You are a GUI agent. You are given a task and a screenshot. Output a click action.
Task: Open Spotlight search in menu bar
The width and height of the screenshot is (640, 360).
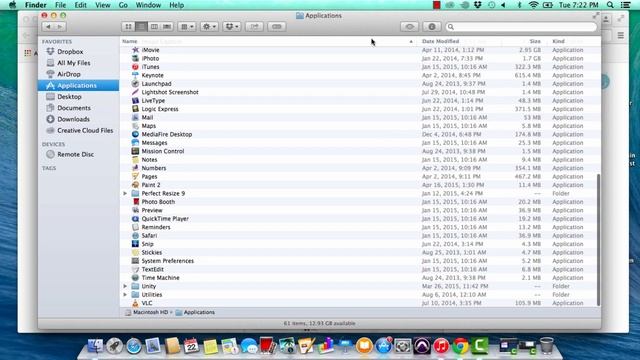click(x=610, y=5)
